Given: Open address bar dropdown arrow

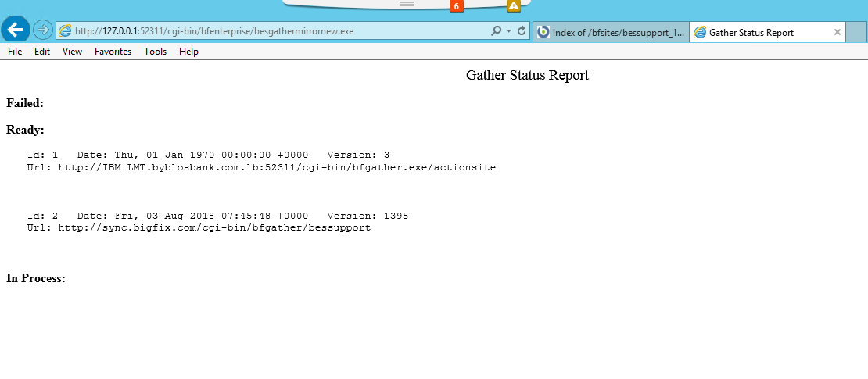Looking at the screenshot, I should (509, 31).
